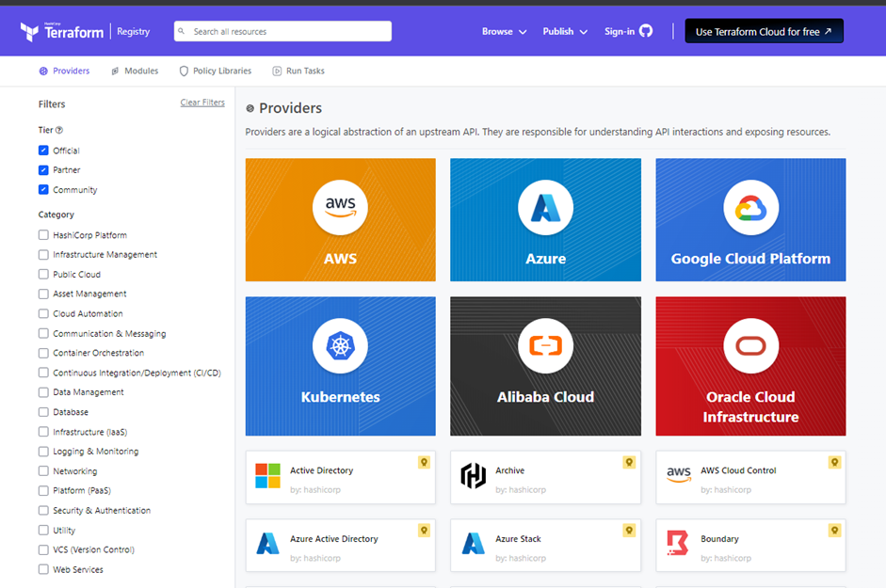This screenshot has width=886, height=588.
Task: Click the Azure Active Directory logo
Action: 267,544
